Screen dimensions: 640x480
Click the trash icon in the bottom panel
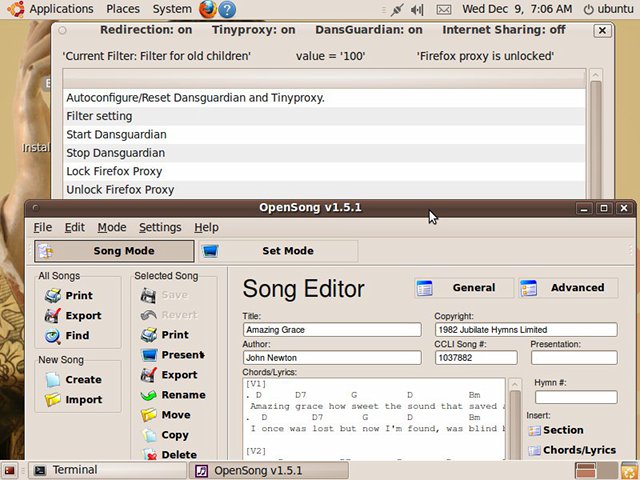[629, 471]
